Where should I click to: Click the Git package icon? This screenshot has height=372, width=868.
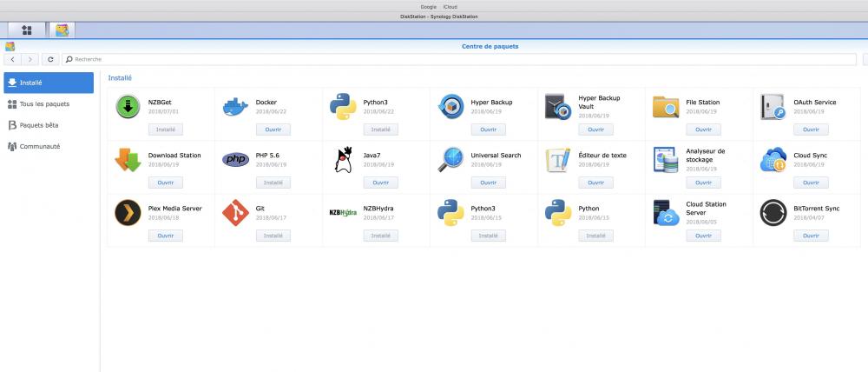pos(235,213)
